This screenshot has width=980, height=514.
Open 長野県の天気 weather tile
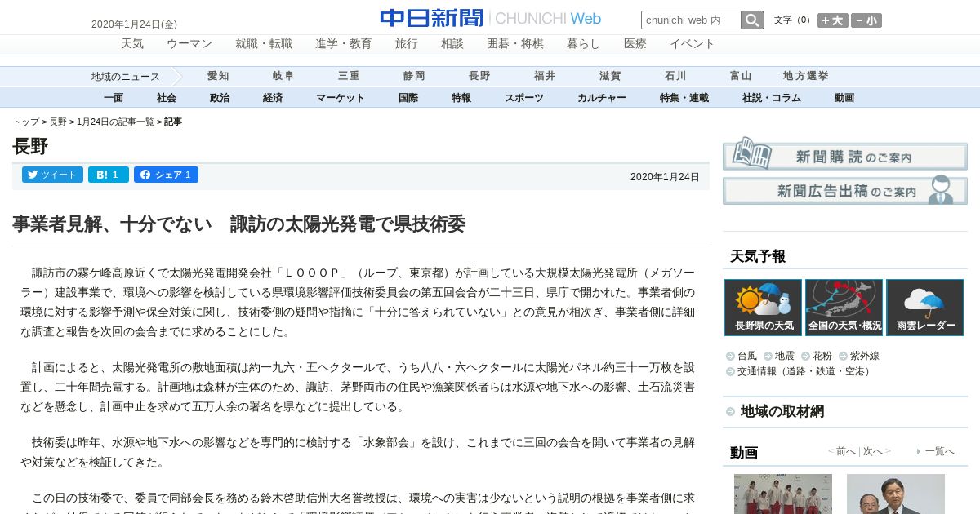click(x=764, y=308)
